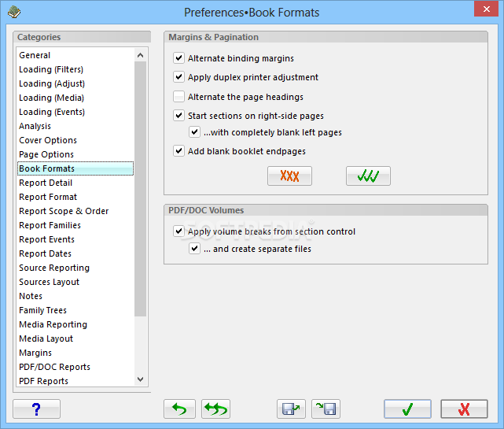
Task: Open the Analysis category
Action: point(75,126)
